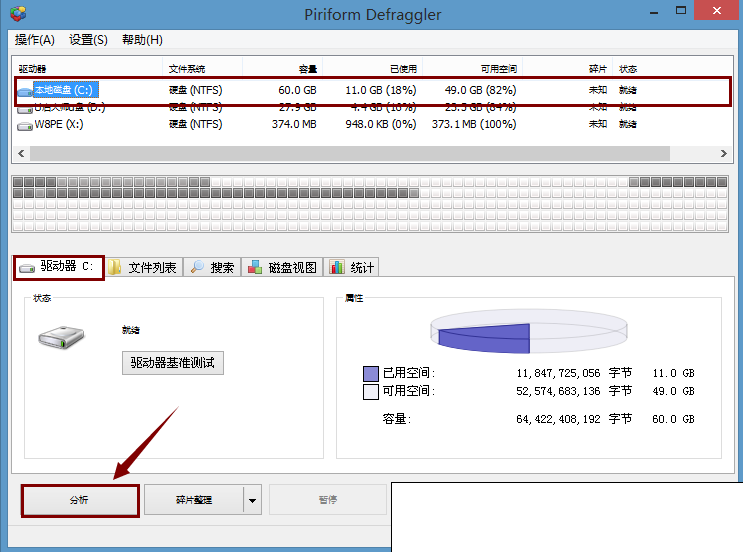The width and height of the screenshot is (743, 552).
Task: Switch to the 文件列表 tab
Action: click(144, 267)
